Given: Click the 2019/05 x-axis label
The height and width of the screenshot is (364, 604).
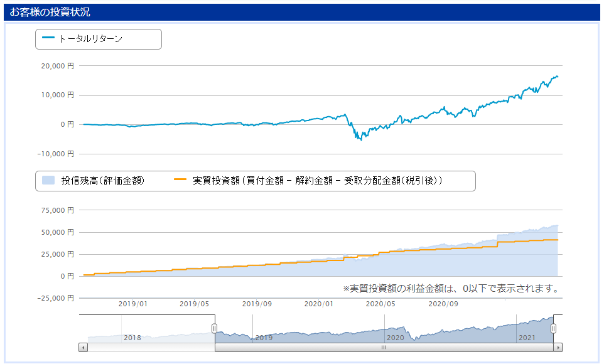Looking at the screenshot, I should (x=194, y=304).
